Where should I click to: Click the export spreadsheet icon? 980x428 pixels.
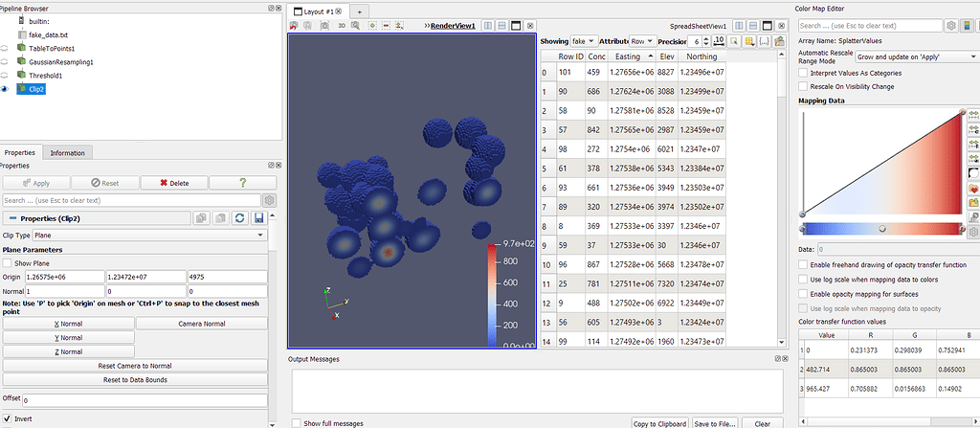779,40
